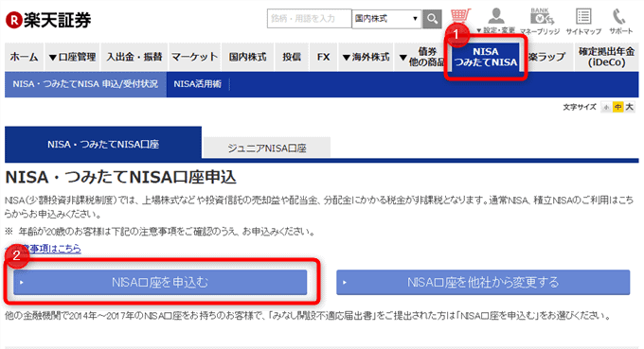Open the マーケット menu
The width and height of the screenshot is (644, 349).
[x=195, y=57]
